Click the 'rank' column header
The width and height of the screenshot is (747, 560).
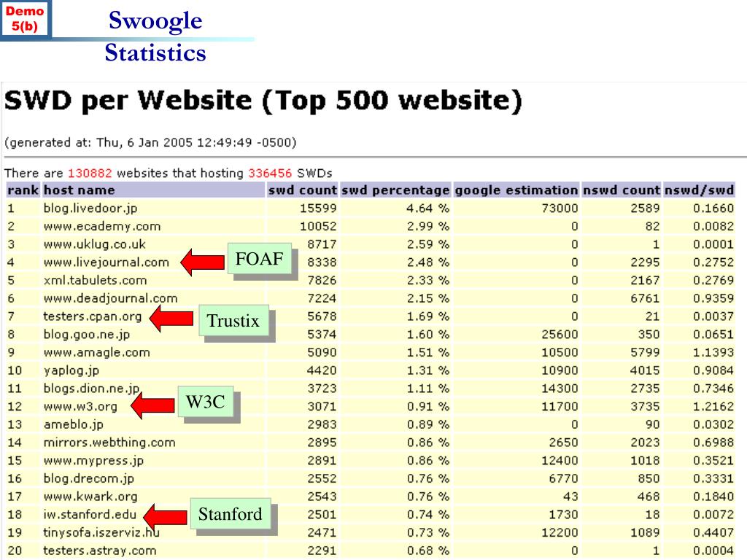[23, 190]
